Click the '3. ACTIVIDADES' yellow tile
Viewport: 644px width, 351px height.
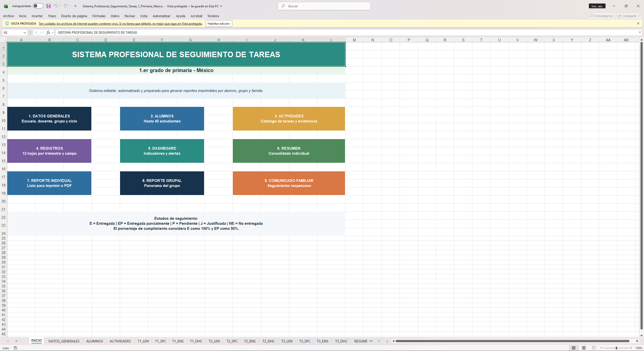[289, 119]
